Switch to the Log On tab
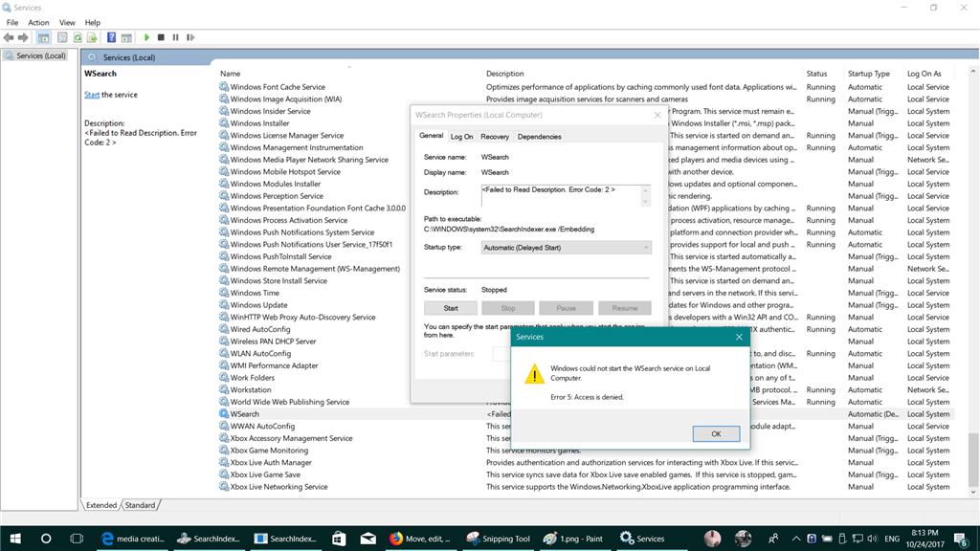 (x=462, y=137)
